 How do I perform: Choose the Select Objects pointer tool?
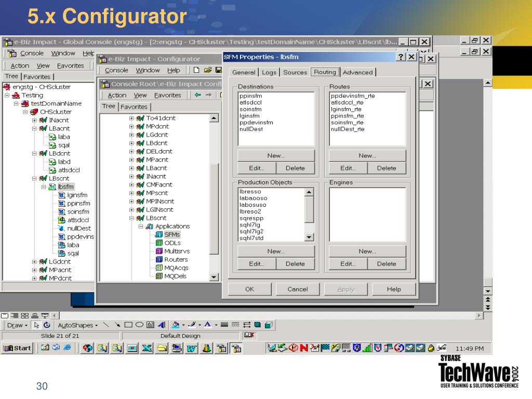37,325
